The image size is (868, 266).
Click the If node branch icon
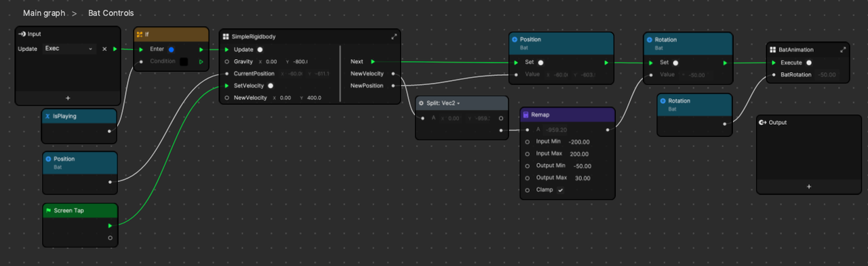point(140,34)
